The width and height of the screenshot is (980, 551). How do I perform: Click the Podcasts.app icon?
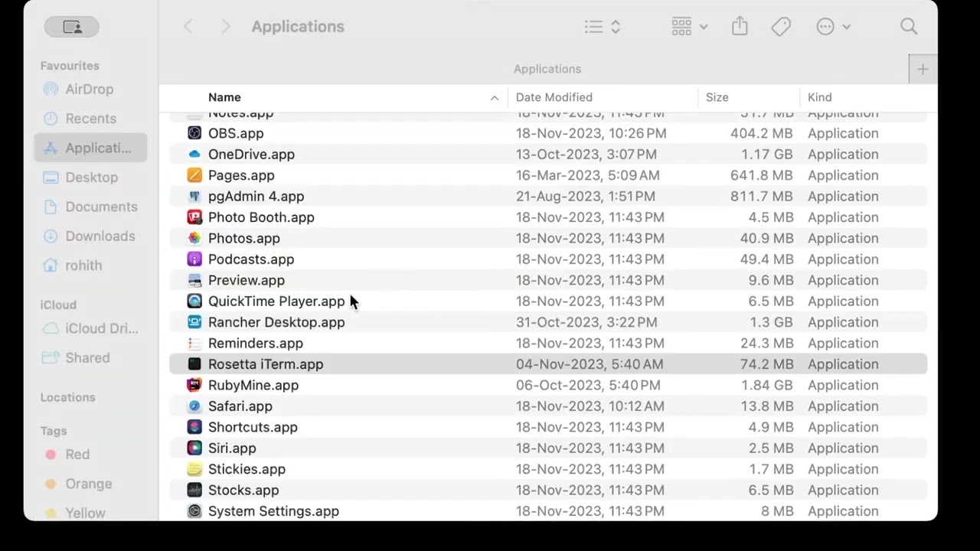[194, 259]
